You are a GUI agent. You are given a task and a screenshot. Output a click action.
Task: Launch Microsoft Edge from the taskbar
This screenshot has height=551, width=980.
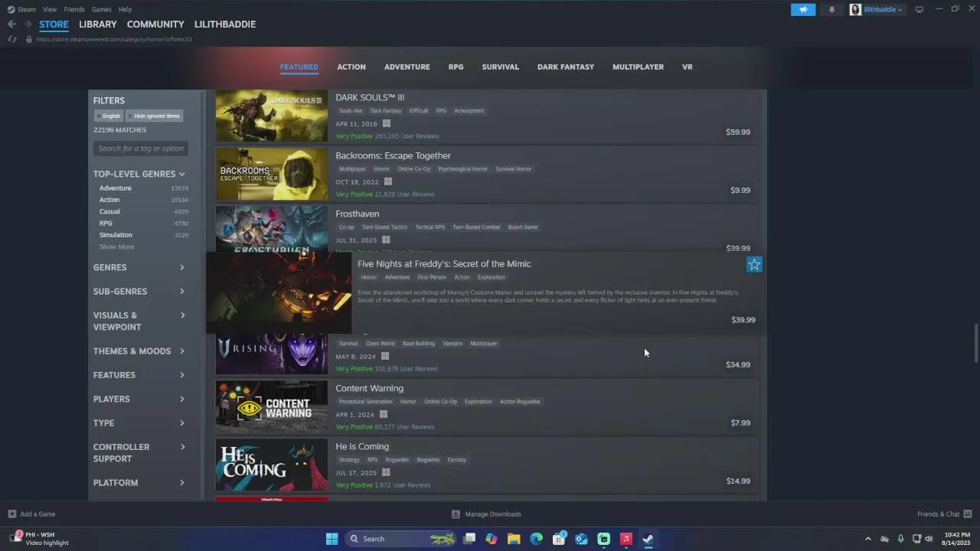point(536,539)
